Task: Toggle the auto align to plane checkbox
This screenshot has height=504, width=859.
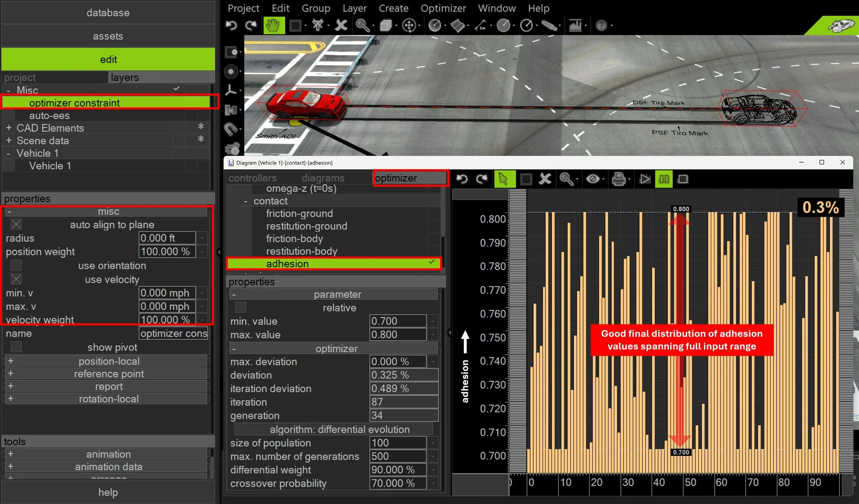Action: coord(16,224)
